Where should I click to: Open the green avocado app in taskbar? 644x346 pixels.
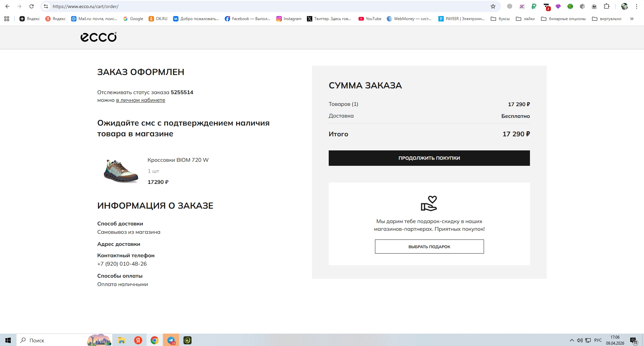coord(187,340)
